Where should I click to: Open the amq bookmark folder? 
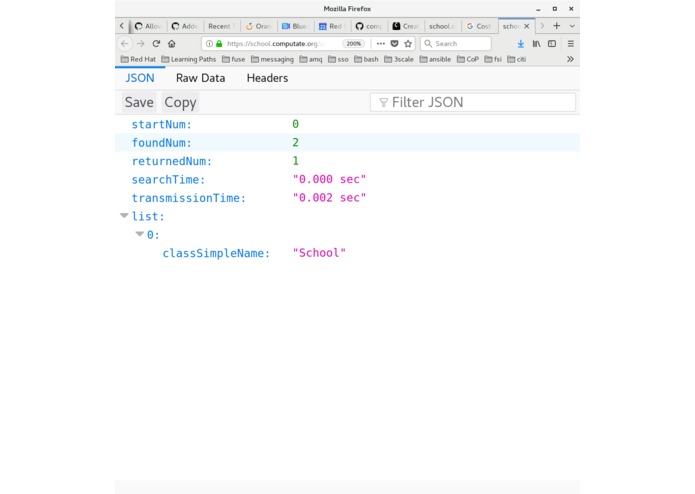point(311,59)
